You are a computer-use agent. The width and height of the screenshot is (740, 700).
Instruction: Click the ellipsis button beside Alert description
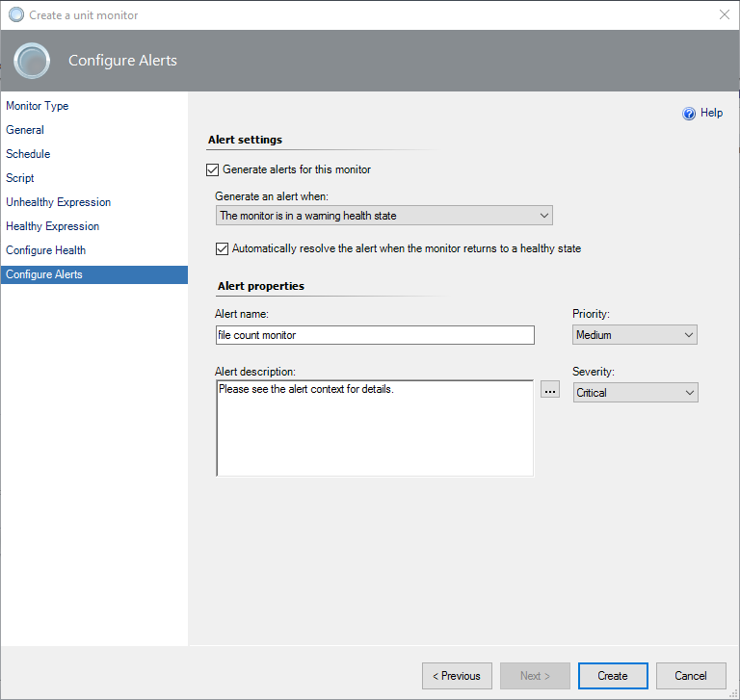click(x=550, y=390)
